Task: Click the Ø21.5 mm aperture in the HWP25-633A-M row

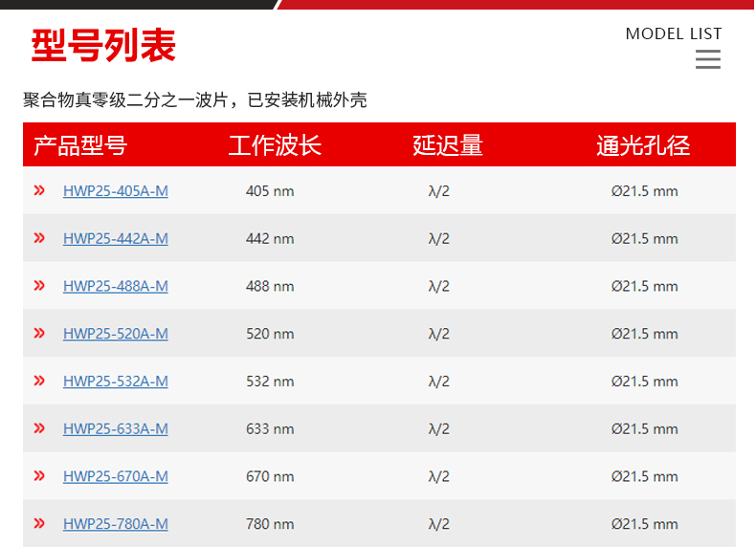Action: tap(645, 429)
